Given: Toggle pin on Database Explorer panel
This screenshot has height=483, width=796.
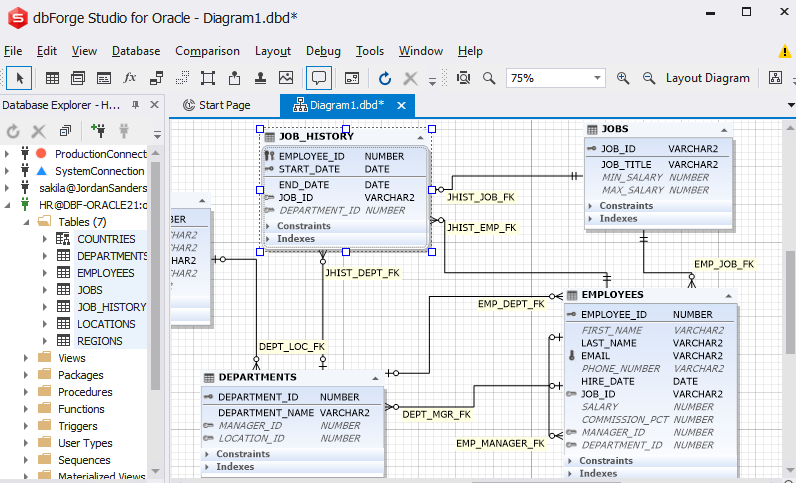Looking at the screenshot, I should (x=136, y=105).
